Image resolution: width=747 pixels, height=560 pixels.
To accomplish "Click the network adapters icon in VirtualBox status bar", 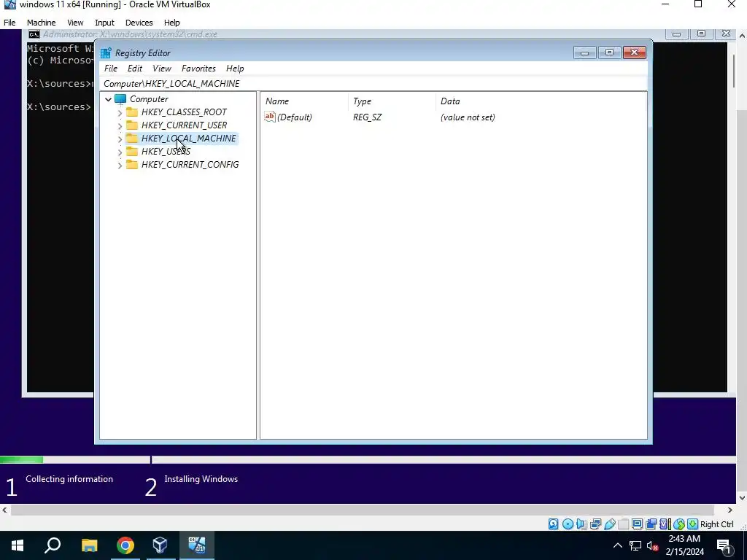I will [x=595, y=524].
